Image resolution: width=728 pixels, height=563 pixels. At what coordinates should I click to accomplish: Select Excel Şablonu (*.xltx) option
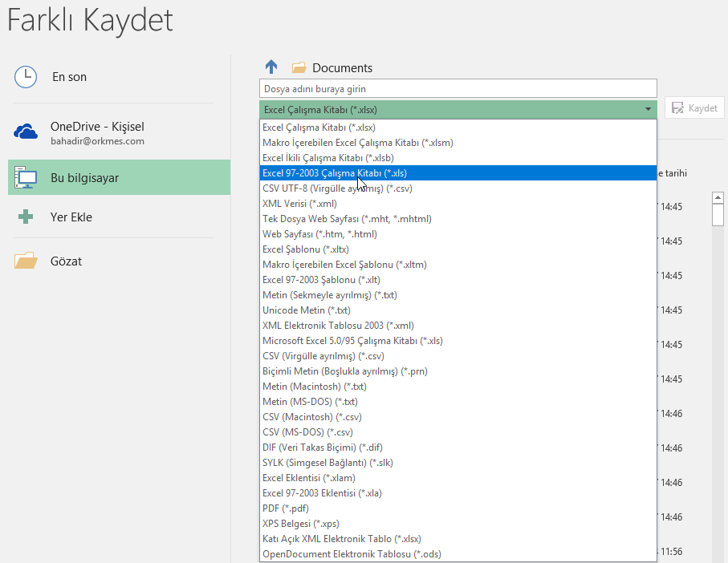458,249
